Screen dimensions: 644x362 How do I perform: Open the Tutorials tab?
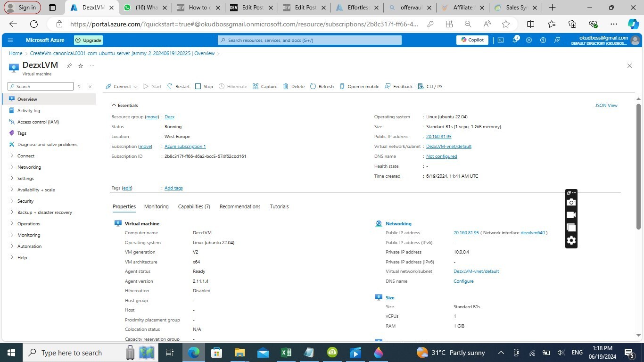coord(279,206)
